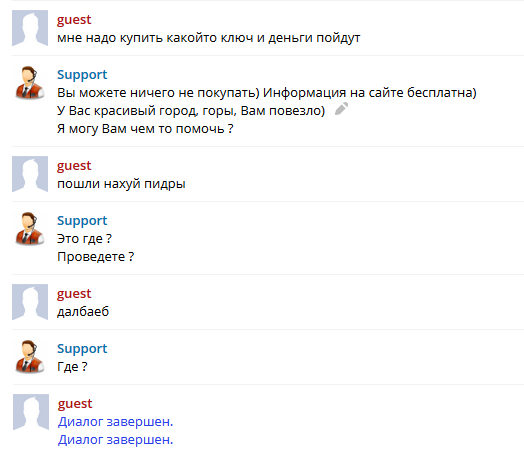Open Support name above 'Это где ?'

tap(82, 220)
